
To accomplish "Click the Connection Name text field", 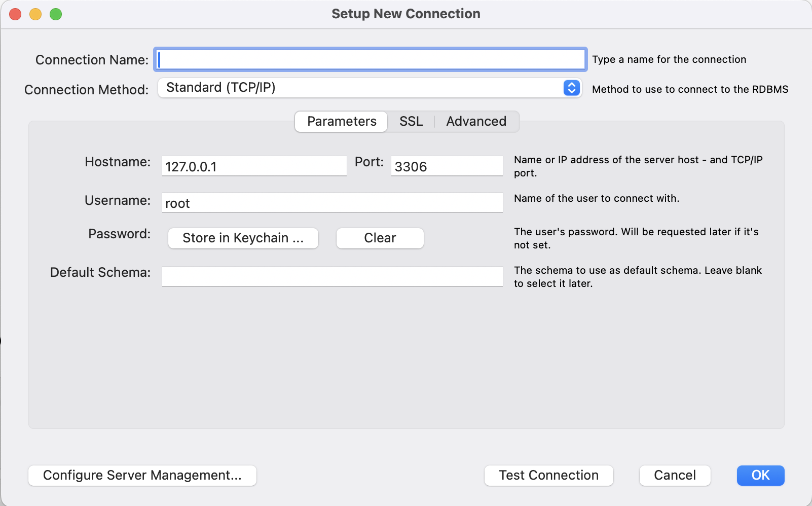I will [x=370, y=60].
